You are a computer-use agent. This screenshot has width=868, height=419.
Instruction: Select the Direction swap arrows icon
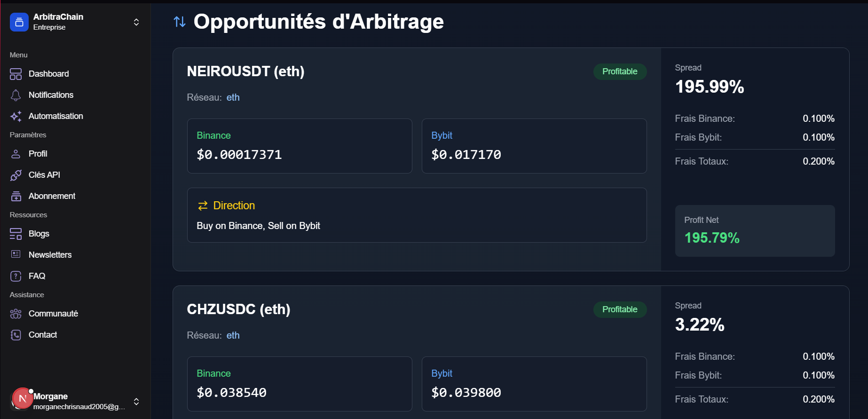tap(202, 206)
